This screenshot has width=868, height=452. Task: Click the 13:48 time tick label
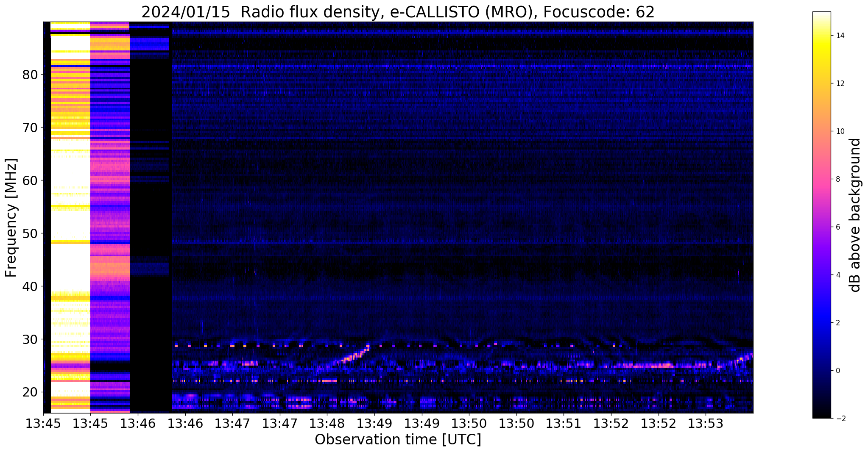327,423
